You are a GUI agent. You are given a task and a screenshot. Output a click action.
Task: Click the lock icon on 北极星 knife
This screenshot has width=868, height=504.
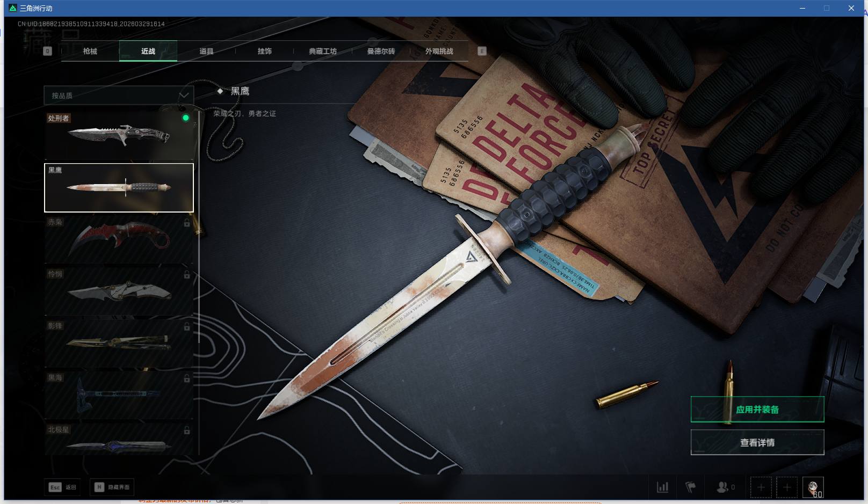187,430
